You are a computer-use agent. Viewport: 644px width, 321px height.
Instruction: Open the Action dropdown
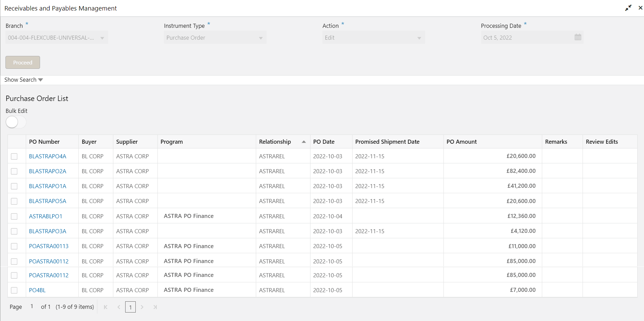tap(419, 38)
